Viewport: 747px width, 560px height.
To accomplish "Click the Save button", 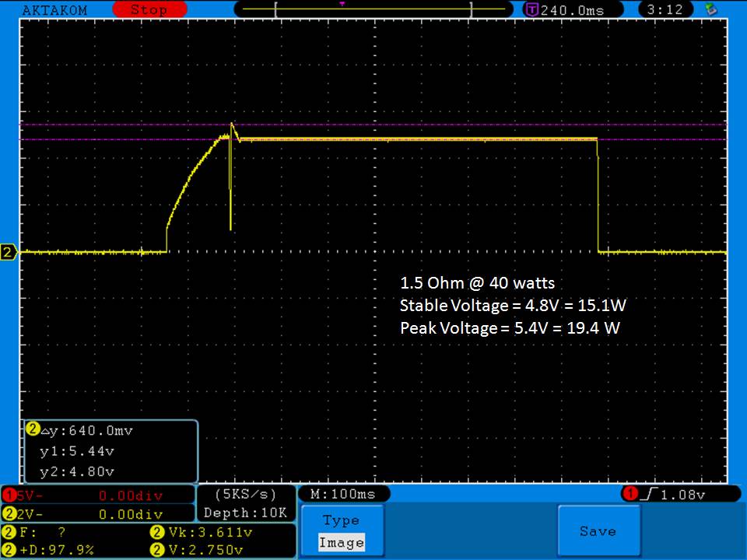I will 598,531.
